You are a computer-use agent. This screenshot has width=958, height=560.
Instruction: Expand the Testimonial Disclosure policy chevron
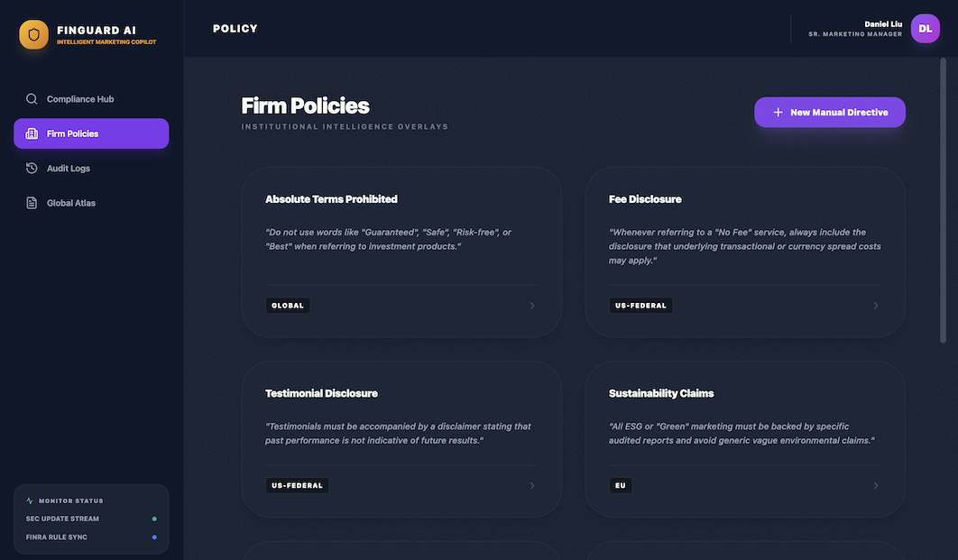point(532,486)
